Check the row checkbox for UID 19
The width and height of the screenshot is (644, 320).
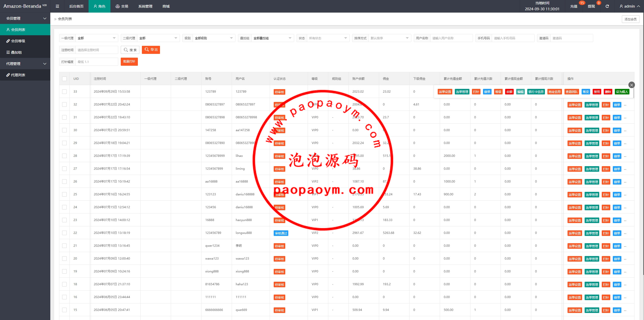(x=64, y=271)
